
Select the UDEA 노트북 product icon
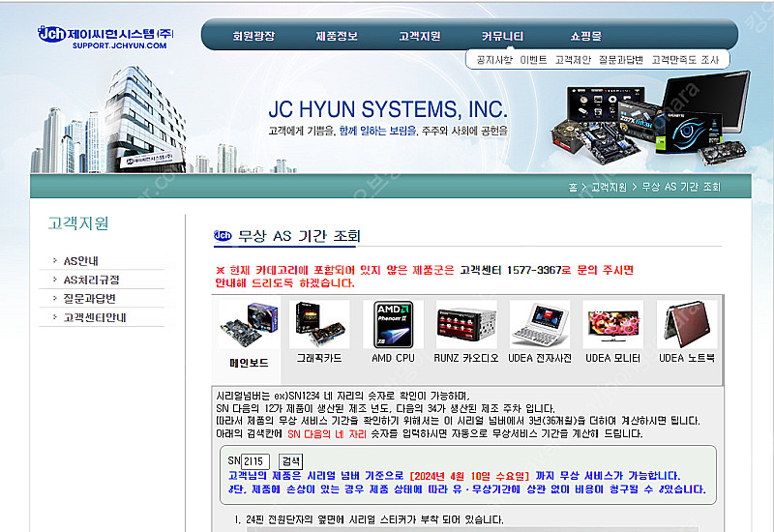coord(687,324)
